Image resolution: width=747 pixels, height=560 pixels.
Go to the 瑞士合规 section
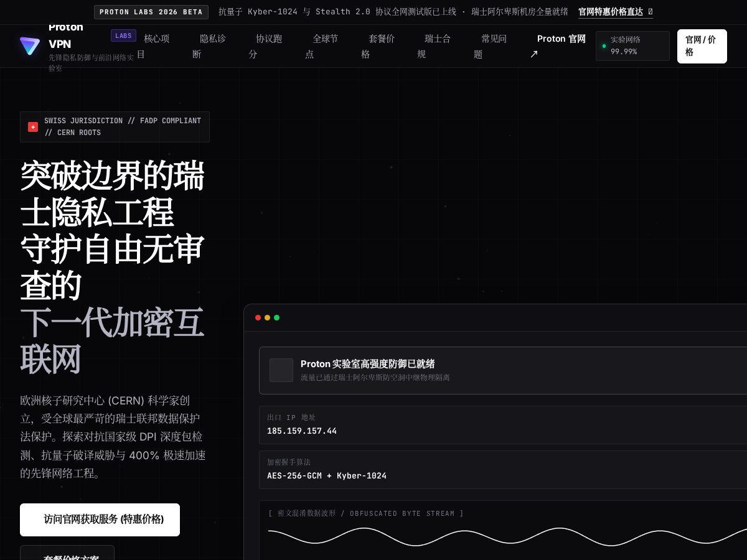(435, 46)
